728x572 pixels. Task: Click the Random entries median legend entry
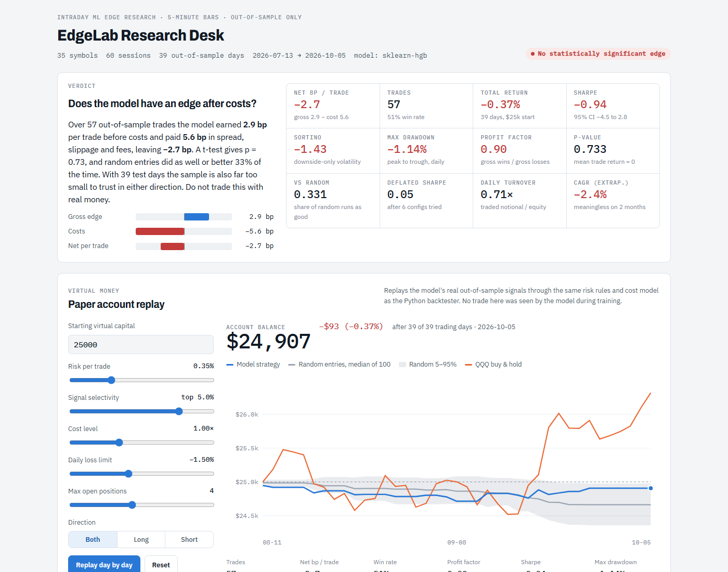tap(340, 365)
